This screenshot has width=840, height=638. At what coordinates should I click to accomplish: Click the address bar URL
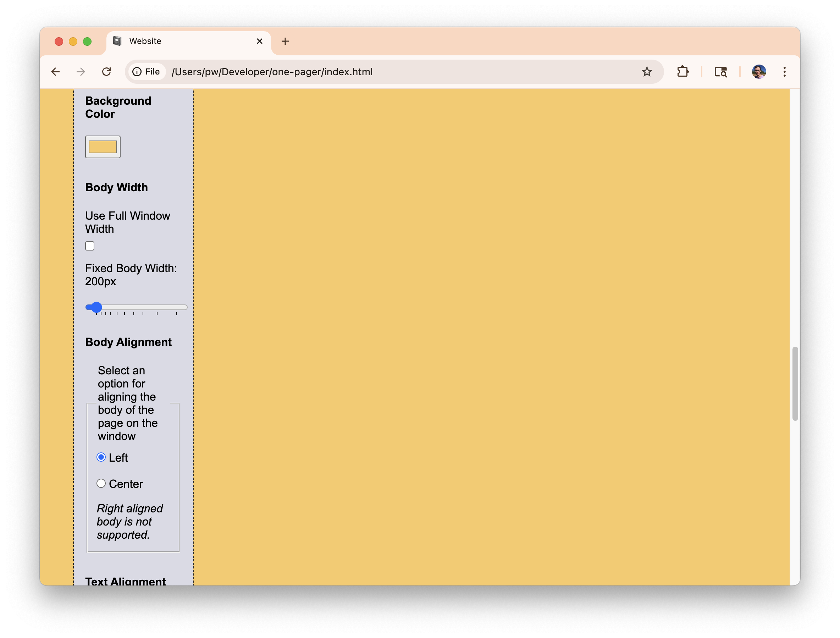click(x=272, y=72)
